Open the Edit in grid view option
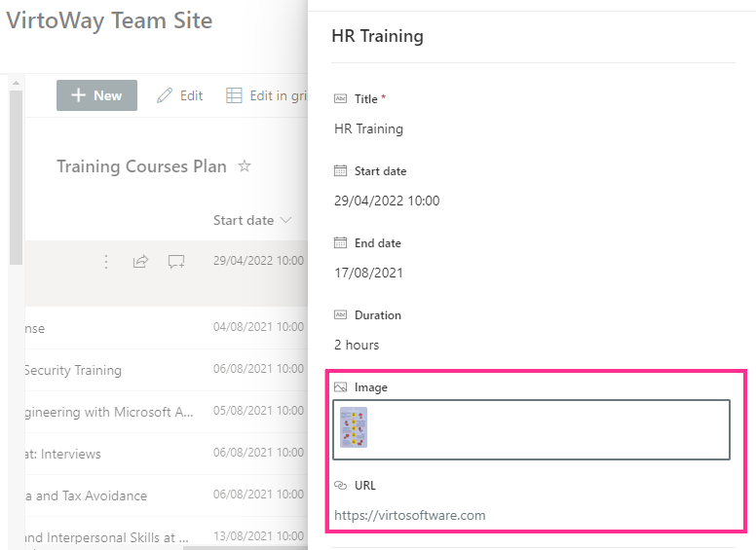This screenshot has height=550, width=756. pos(267,95)
